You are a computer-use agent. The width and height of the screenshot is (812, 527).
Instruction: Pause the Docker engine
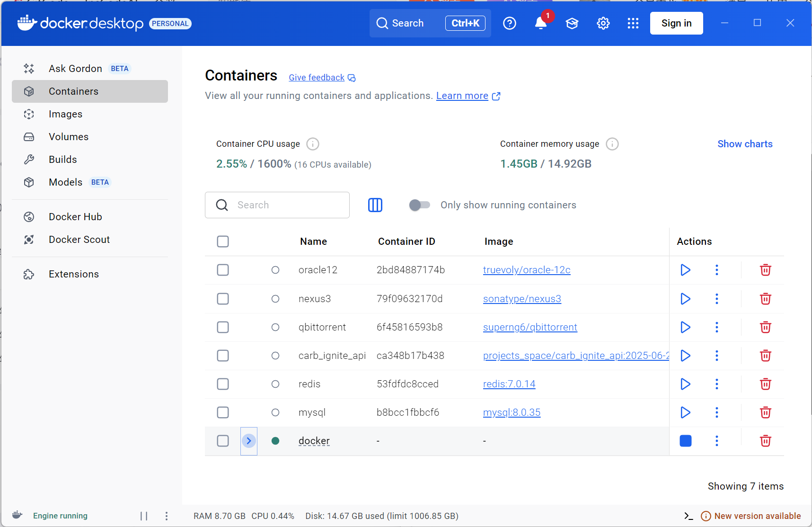coord(144,516)
